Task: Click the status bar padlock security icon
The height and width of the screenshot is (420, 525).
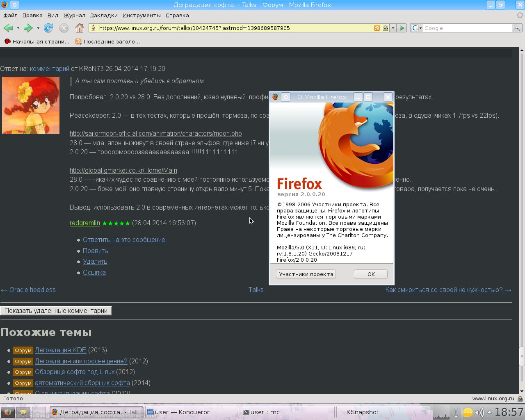Action: (520, 398)
